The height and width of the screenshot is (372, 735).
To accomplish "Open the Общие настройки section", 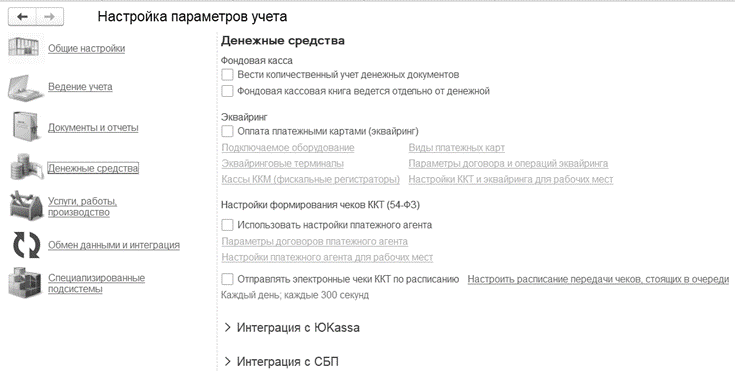I will click(87, 48).
